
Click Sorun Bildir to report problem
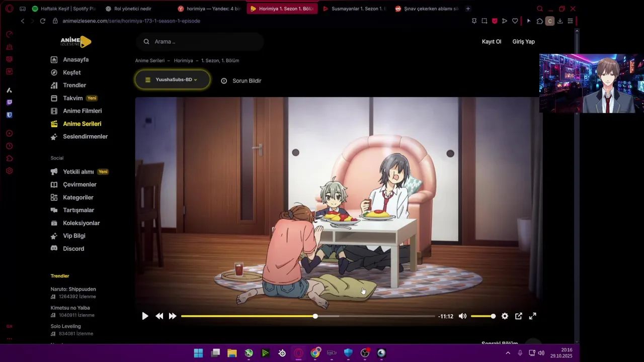point(241,80)
